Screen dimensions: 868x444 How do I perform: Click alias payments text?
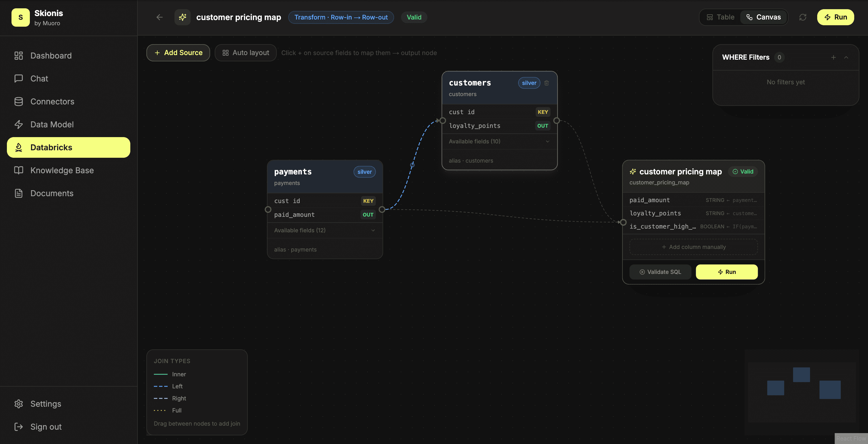(x=295, y=250)
